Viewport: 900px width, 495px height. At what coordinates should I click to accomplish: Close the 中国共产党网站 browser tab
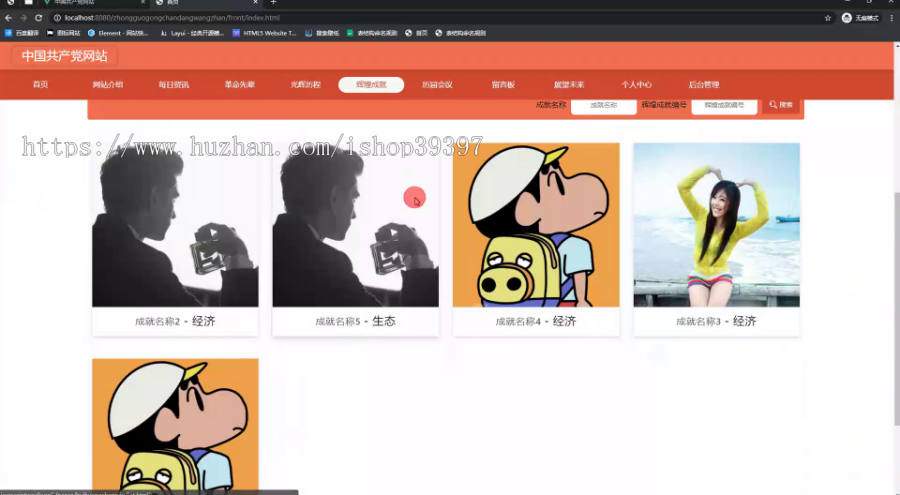[x=142, y=2]
